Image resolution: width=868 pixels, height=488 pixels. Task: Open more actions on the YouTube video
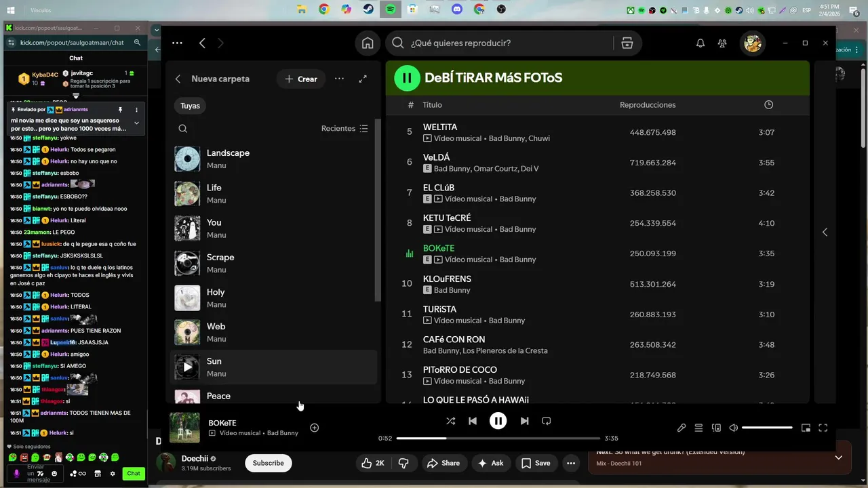pyautogui.click(x=571, y=463)
